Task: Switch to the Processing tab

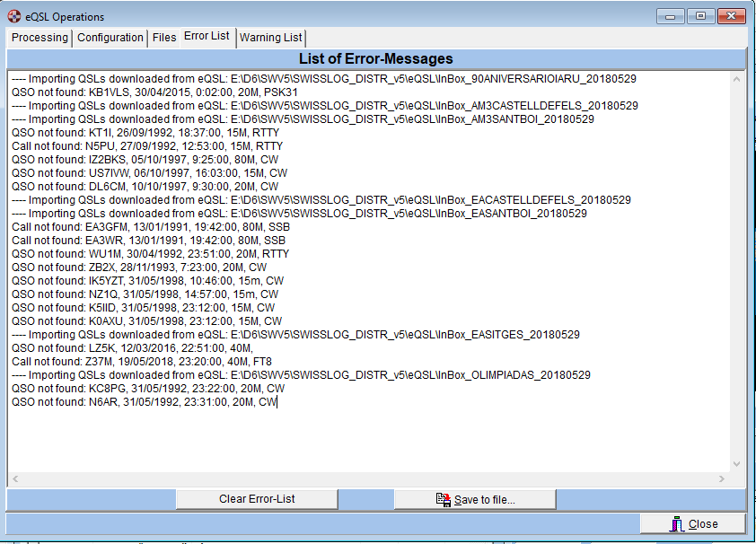Action: [40, 38]
